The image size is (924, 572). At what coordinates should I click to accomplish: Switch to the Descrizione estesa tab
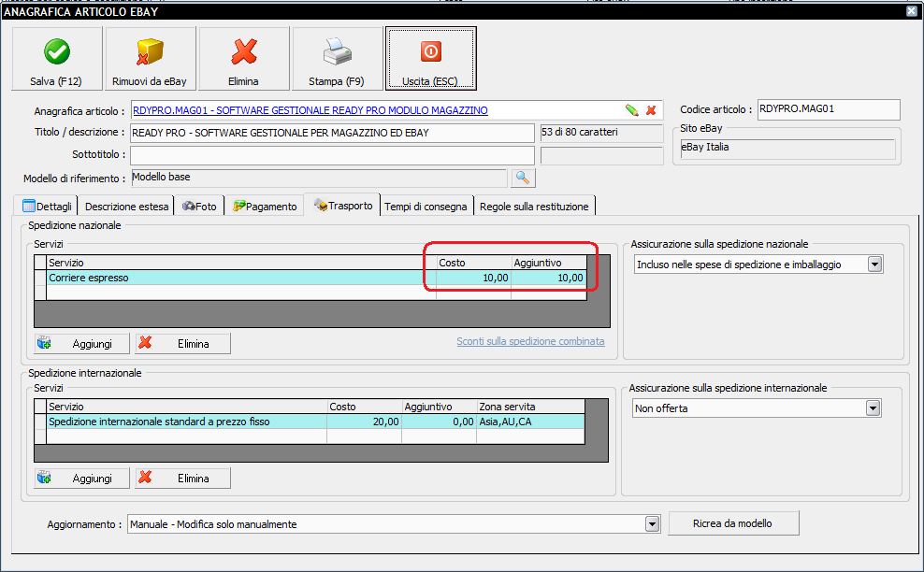click(126, 207)
